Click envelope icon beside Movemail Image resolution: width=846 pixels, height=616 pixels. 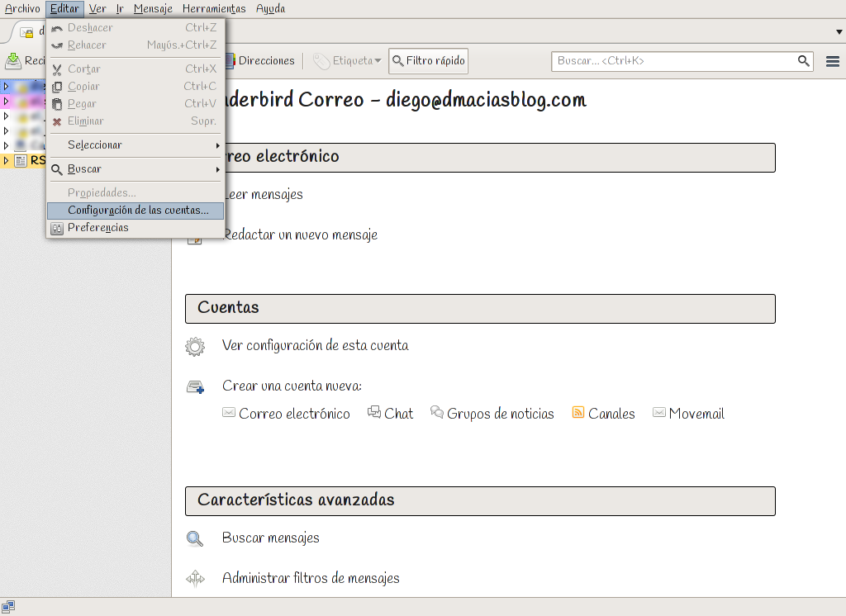[x=659, y=413]
